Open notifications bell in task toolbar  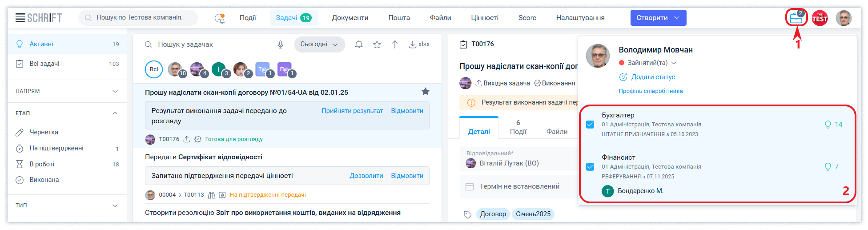(x=359, y=44)
